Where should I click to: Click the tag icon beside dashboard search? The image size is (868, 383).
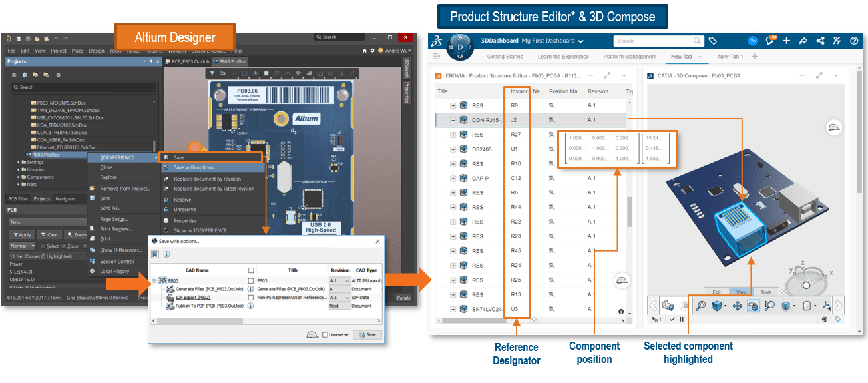(x=712, y=41)
